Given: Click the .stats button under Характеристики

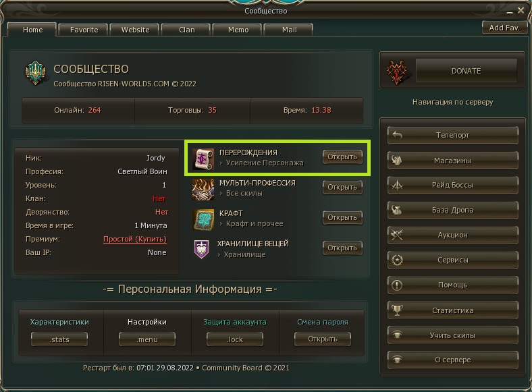Looking at the screenshot, I should click(59, 339).
